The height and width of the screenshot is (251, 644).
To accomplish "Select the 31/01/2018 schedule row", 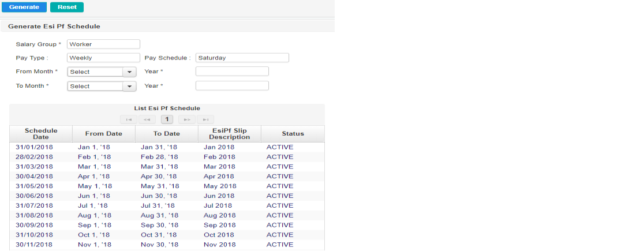I will (x=35, y=147).
